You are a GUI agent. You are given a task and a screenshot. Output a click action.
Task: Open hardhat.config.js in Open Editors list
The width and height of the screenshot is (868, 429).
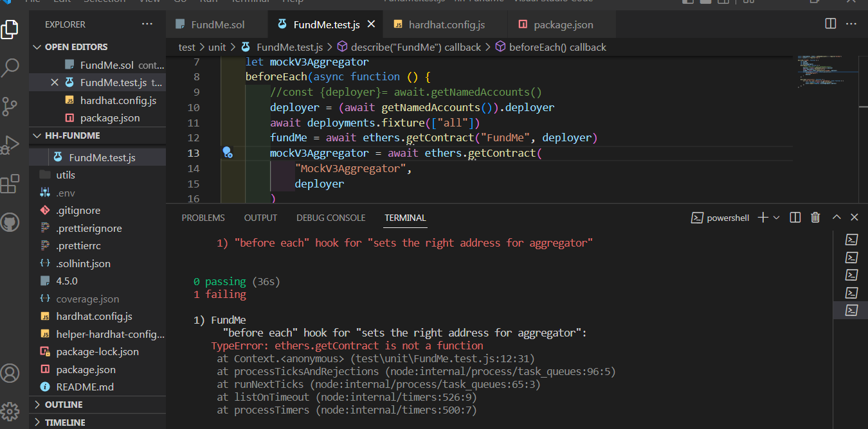pos(97,100)
